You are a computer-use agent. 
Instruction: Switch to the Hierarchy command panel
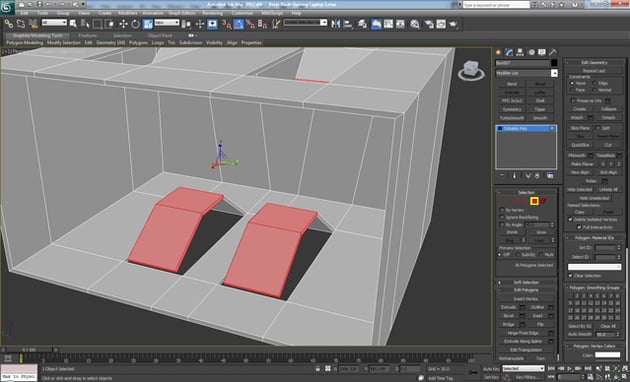tap(520, 52)
